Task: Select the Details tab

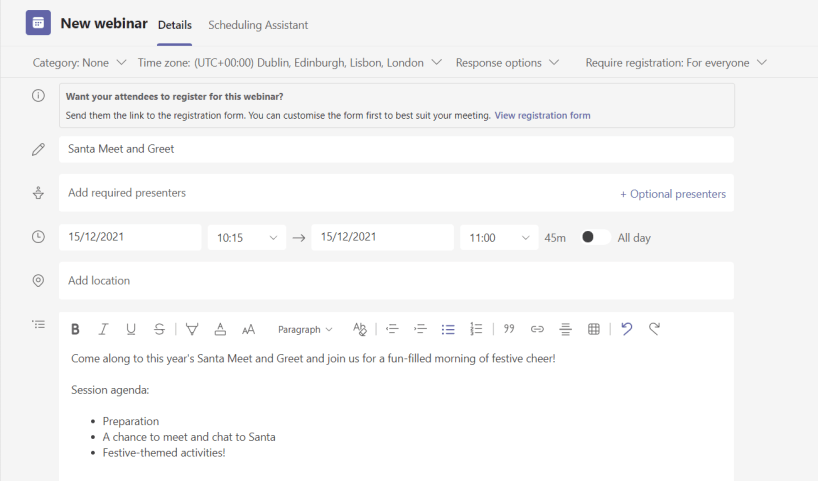Action: [x=174, y=25]
